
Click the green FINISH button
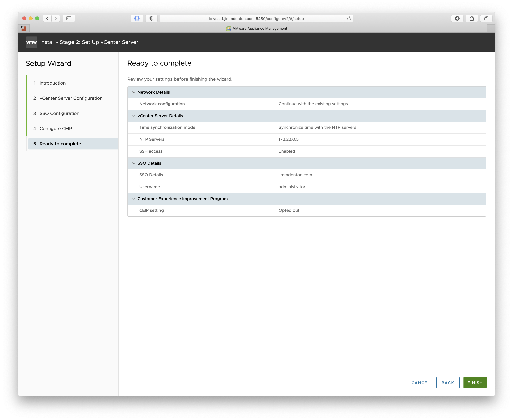tap(475, 383)
